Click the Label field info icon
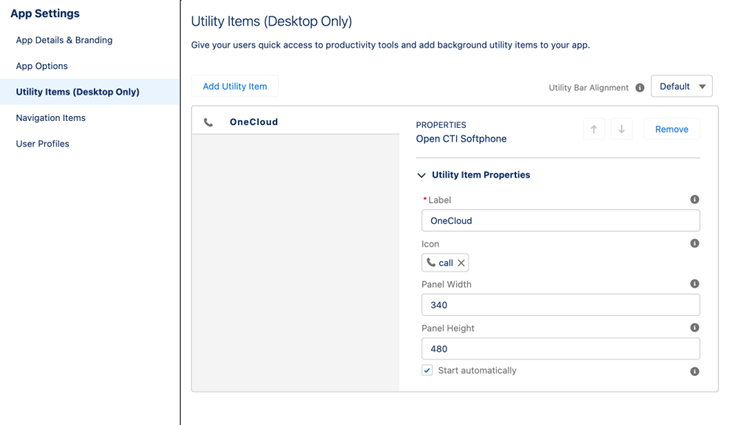 694,199
